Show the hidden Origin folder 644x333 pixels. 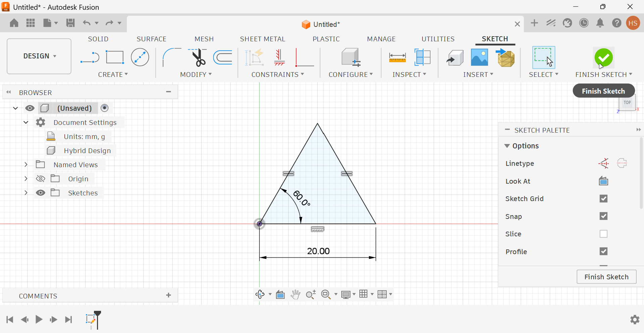tap(41, 179)
